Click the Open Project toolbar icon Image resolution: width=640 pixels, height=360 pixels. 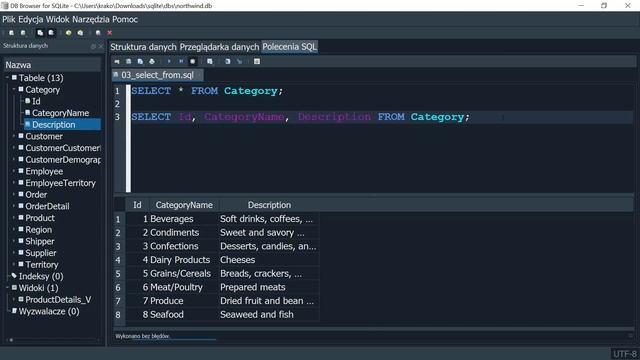tap(69, 33)
